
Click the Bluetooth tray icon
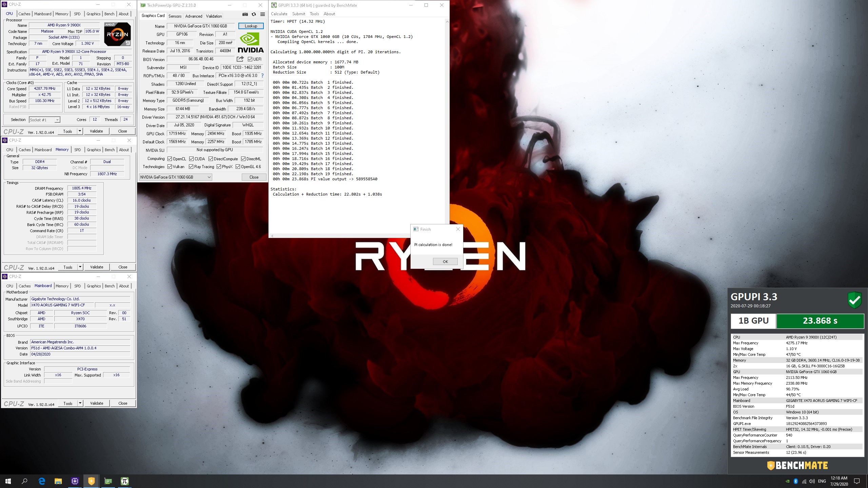(x=796, y=481)
